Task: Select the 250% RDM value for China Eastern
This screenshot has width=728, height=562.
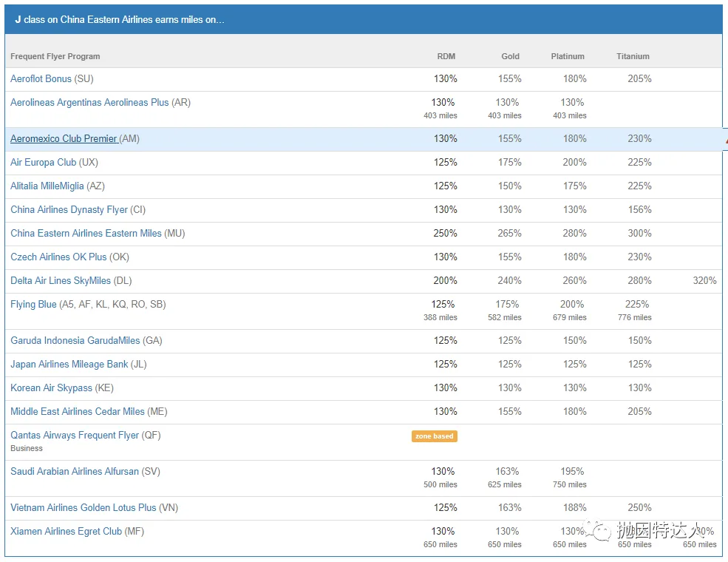Action: [445, 234]
